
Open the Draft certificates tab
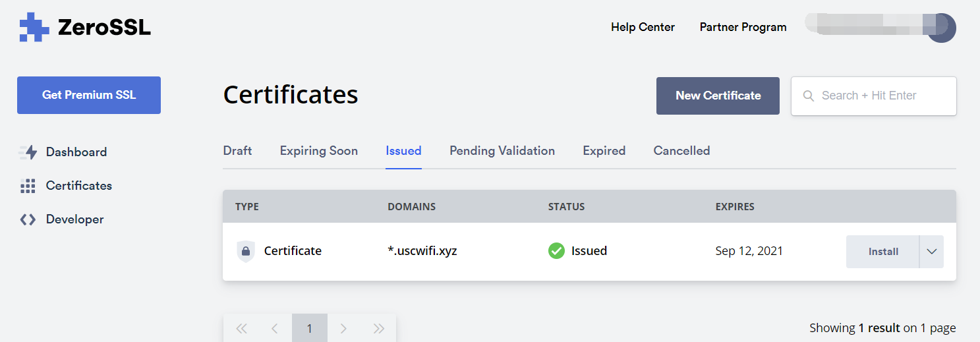(237, 151)
